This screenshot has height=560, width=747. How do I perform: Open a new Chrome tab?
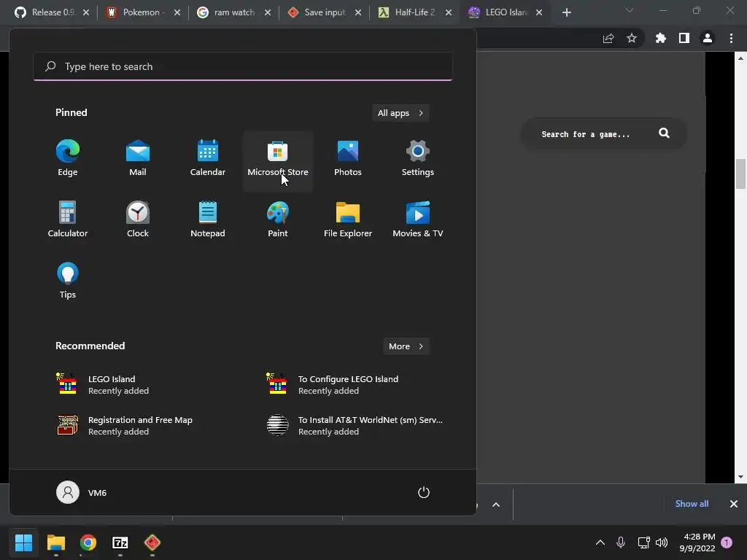(x=566, y=12)
